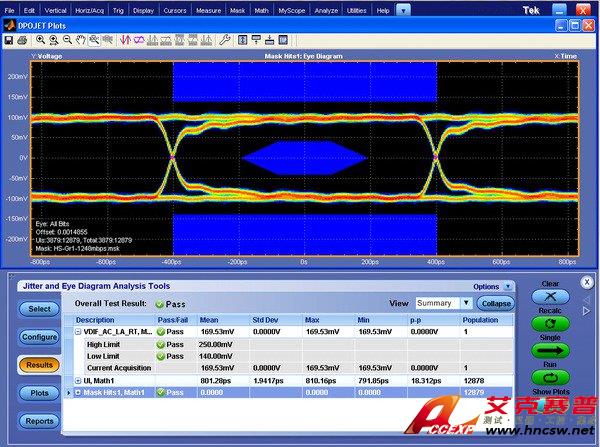The height and width of the screenshot is (447, 600).
Task: Select the Zoom Out magnifier tool
Action: pyautogui.click(x=66, y=40)
